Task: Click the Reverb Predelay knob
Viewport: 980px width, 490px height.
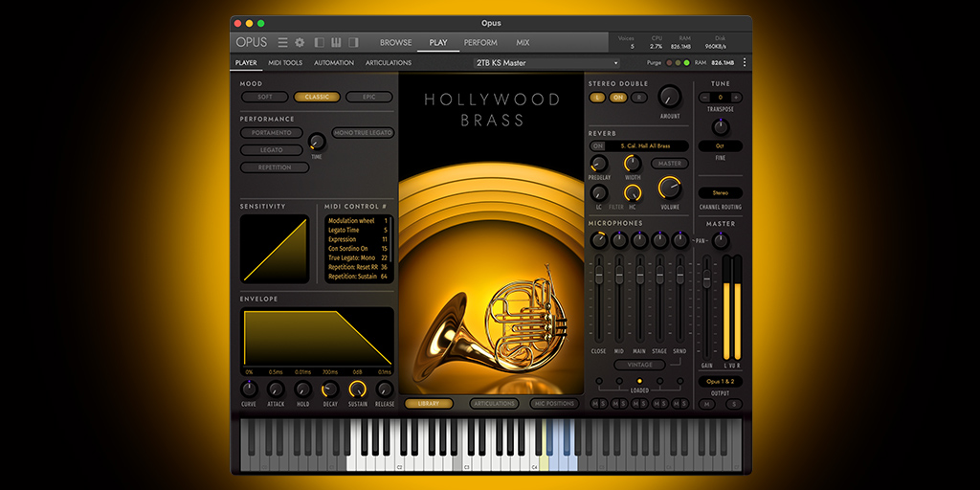Action: click(599, 164)
